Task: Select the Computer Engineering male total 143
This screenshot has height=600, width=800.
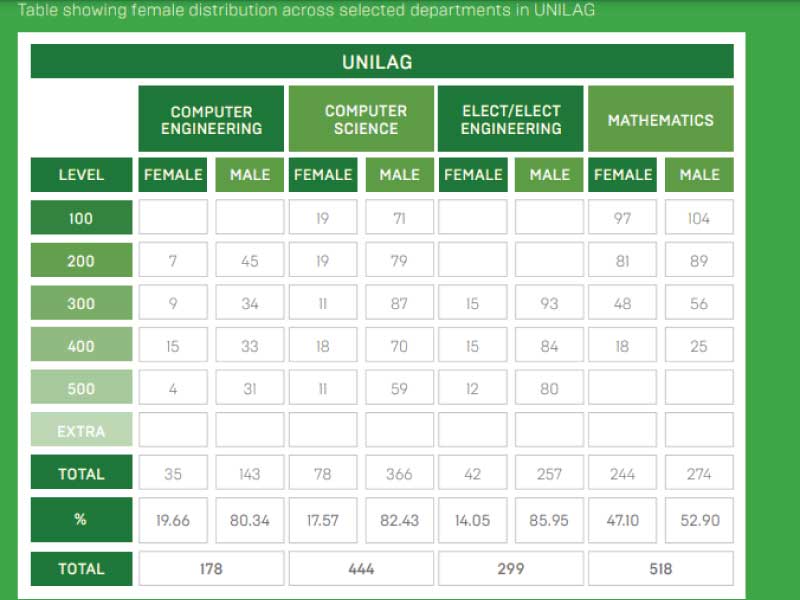Action: [249, 472]
